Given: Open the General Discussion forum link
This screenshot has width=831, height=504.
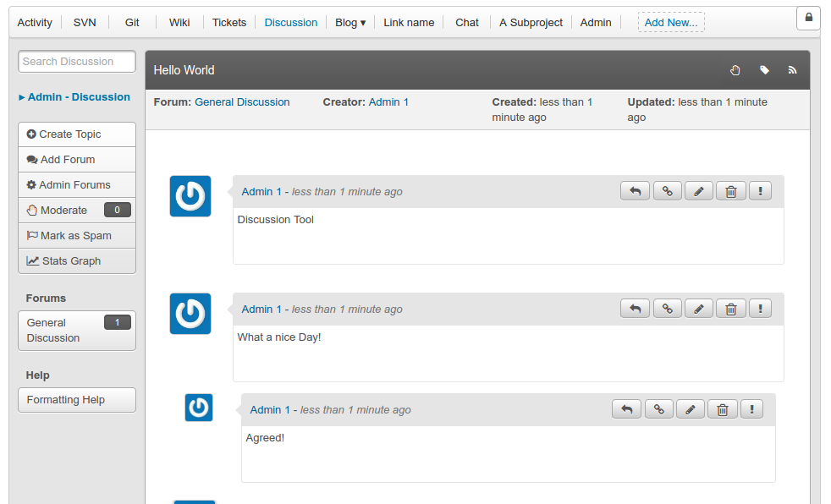Looking at the screenshot, I should [x=242, y=102].
